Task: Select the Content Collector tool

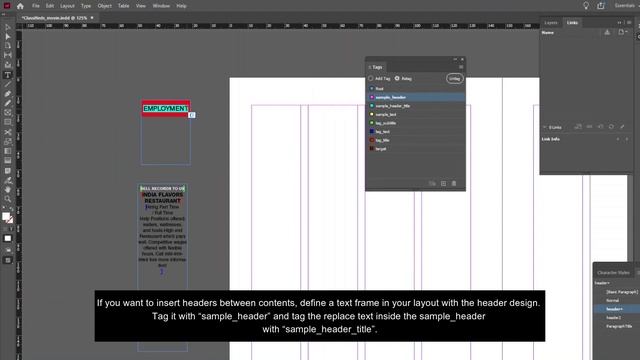Action: click(7, 65)
